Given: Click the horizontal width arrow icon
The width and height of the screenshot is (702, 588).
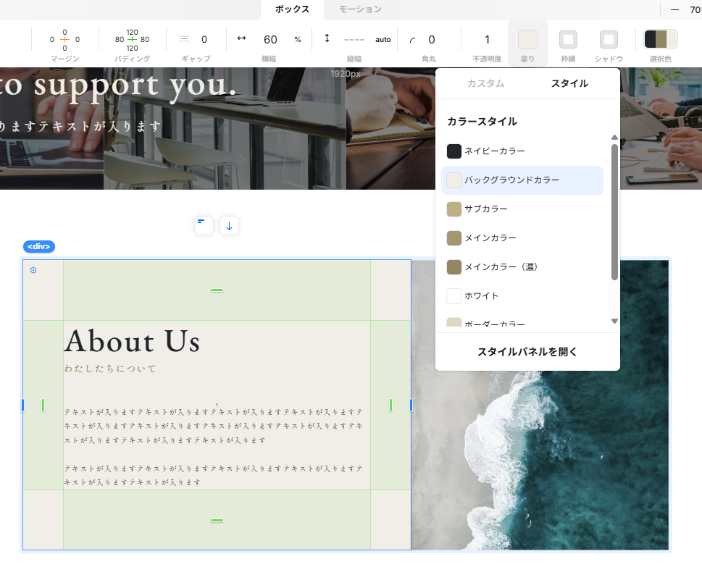Looking at the screenshot, I should tap(242, 38).
